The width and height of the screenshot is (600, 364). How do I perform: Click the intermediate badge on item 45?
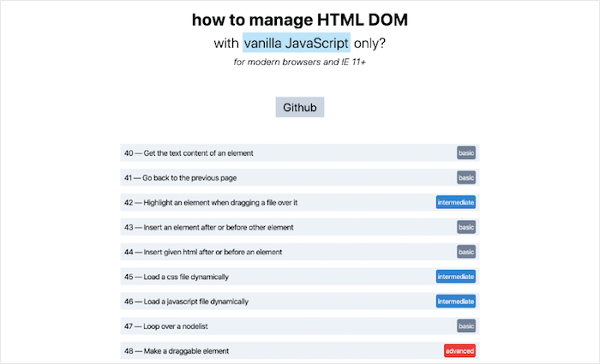pyautogui.click(x=455, y=277)
